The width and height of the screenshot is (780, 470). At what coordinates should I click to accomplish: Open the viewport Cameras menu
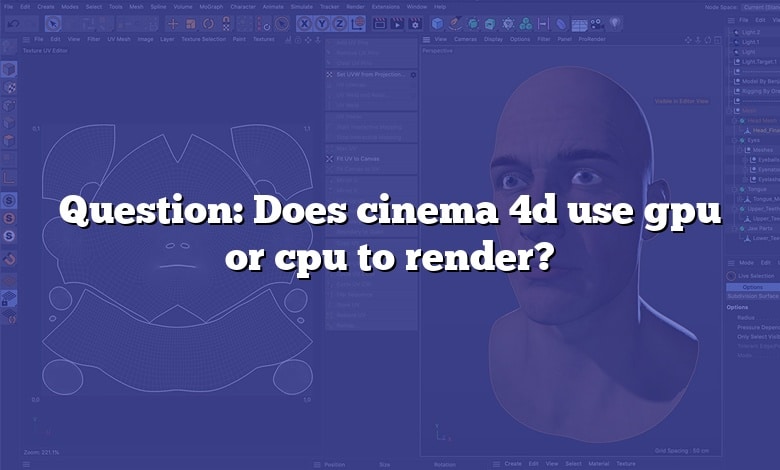tap(465, 39)
